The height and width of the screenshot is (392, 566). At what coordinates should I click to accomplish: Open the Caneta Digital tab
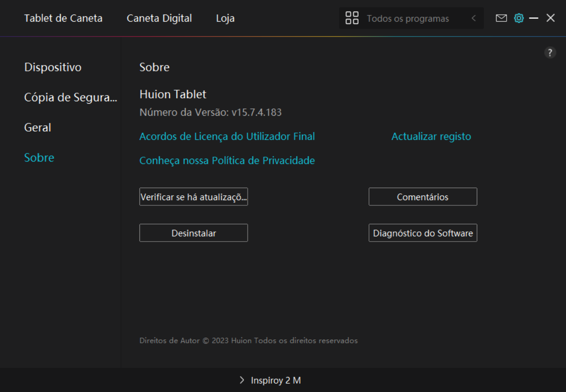click(159, 18)
